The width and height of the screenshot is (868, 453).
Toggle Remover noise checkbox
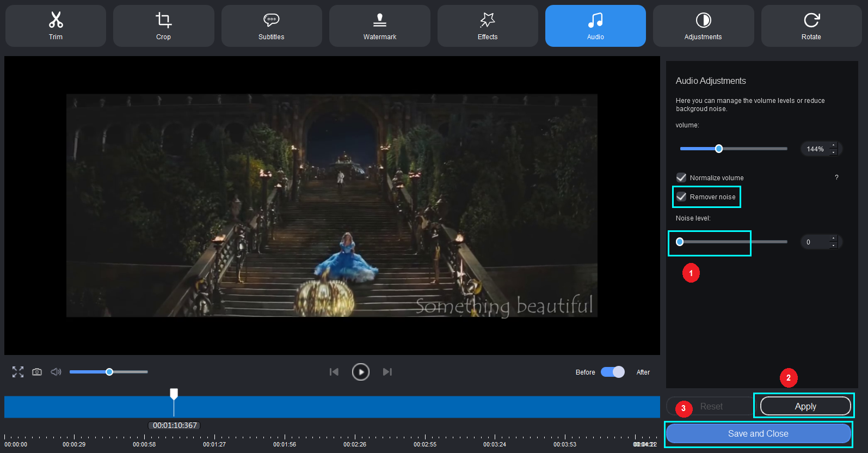681,197
